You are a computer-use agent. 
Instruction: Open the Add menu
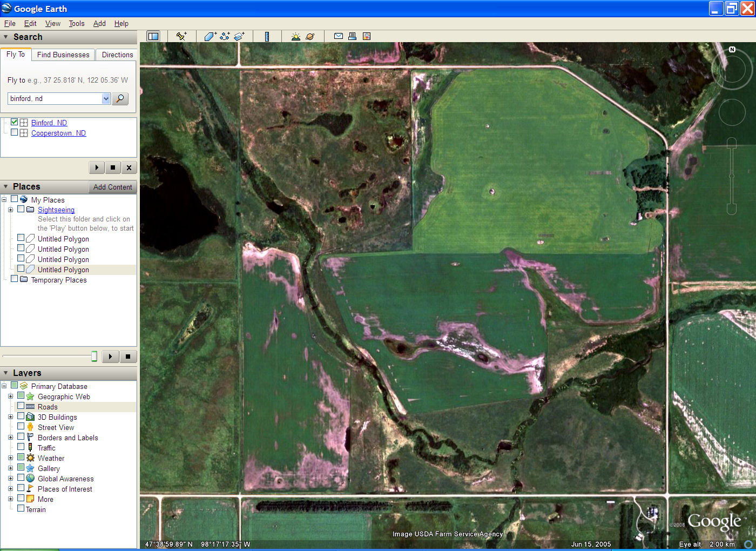pyautogui.click(x=99, y=23)
